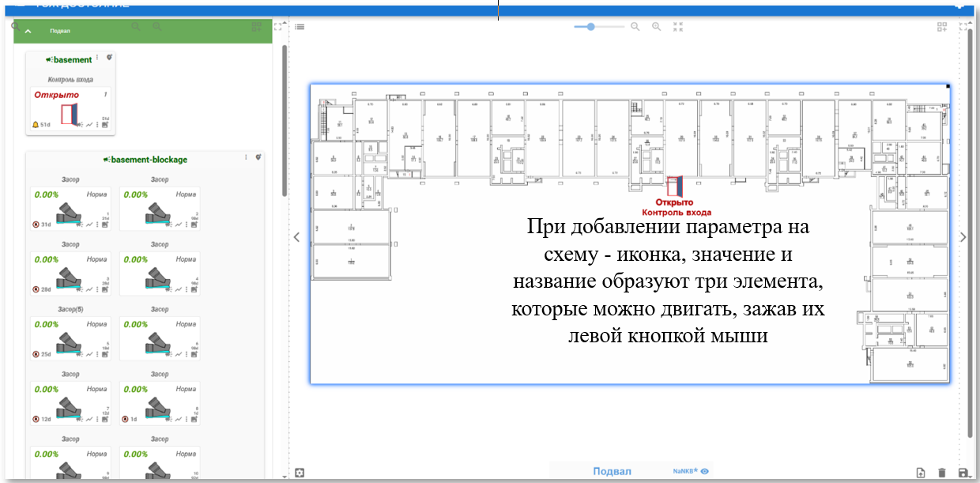Open trend chart of Засор widget 1

click(x=89, y=225)
